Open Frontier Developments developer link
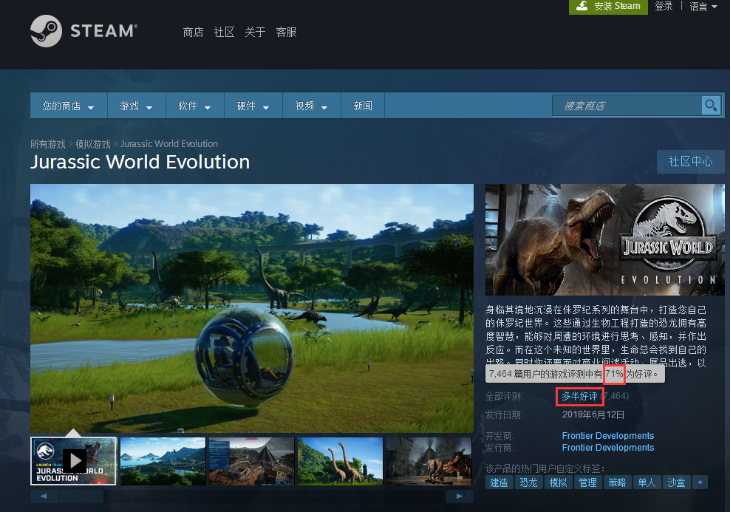 (x=608, y=436)
